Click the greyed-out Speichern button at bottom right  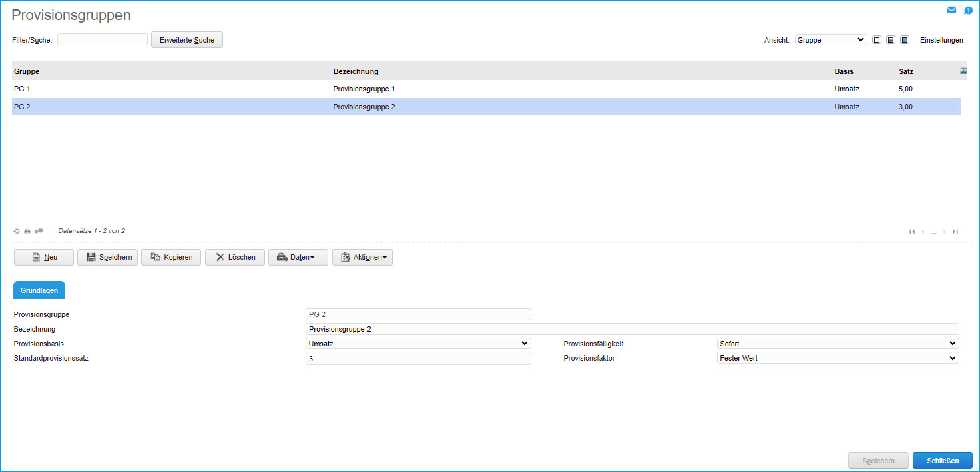coord(879,461)
